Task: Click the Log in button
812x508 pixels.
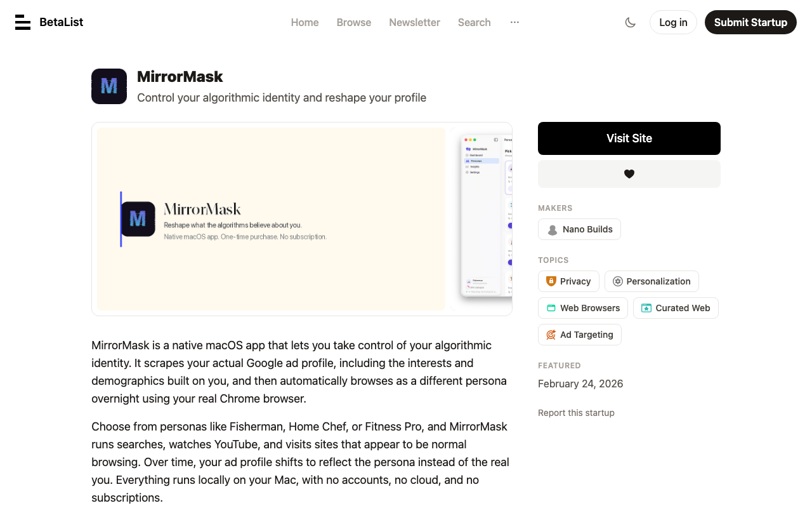Action: (673, 22)
